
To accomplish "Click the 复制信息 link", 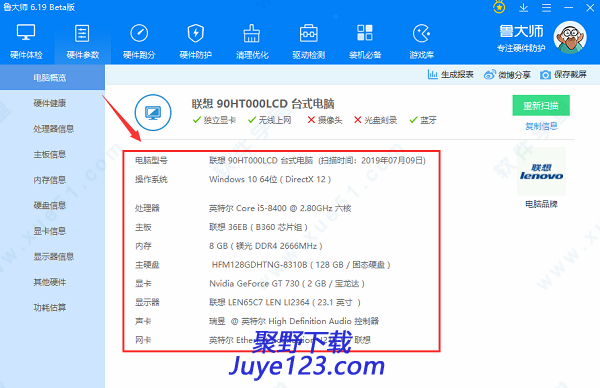I will [x=541, y=126].
